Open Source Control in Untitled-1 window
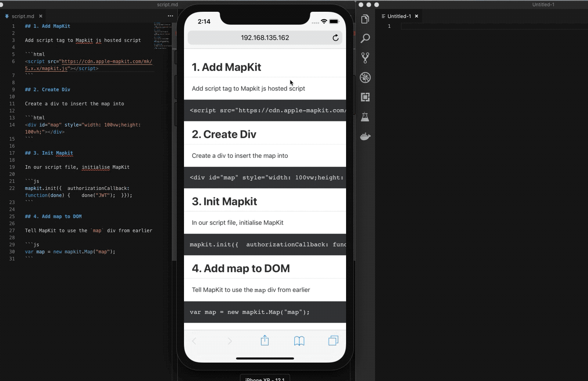The image size is (588, 381). 365,58
